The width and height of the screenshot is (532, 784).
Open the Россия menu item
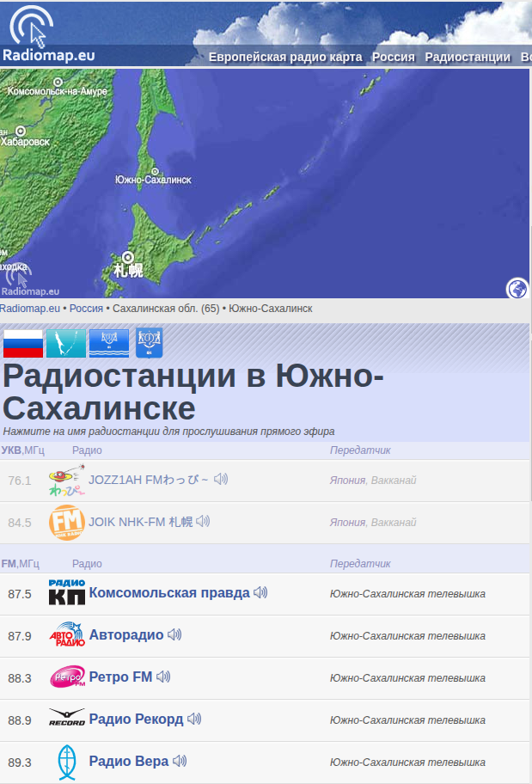[x=393, y=57]
